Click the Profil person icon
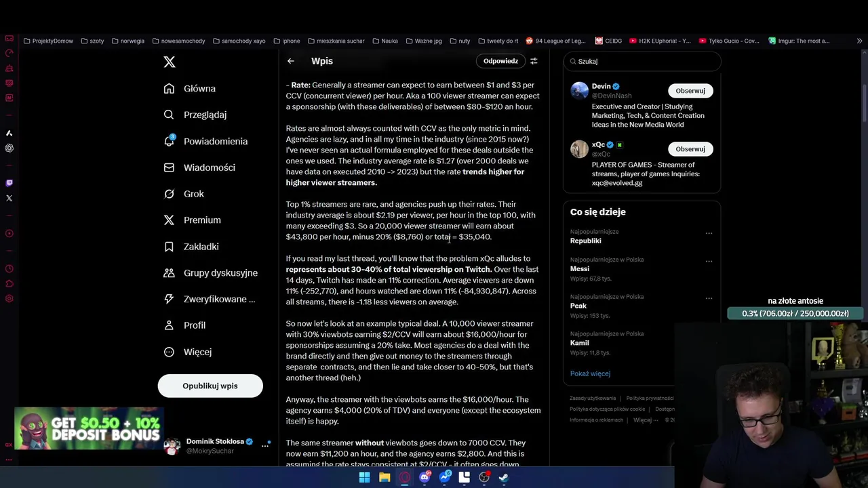Viewport: 868px width, 488px height. click(169, 325)
